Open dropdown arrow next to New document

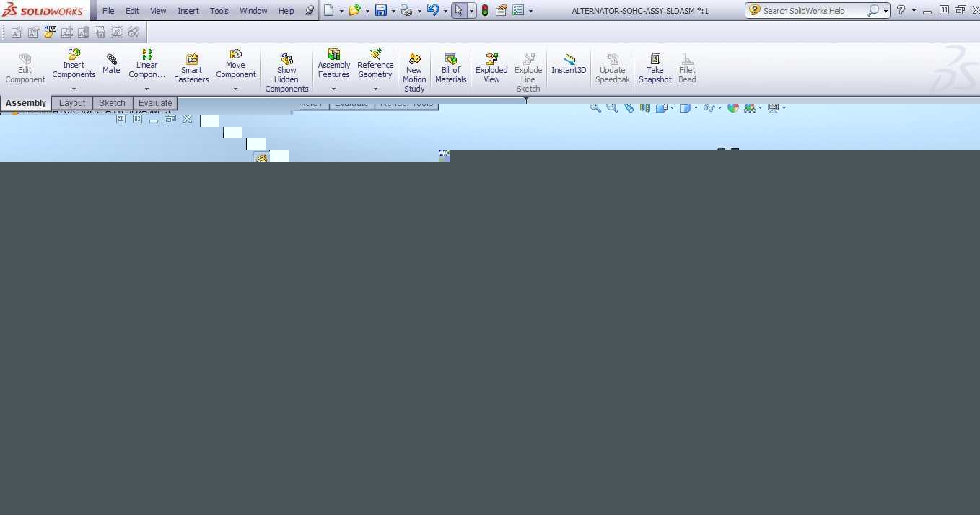click(341, 11)
